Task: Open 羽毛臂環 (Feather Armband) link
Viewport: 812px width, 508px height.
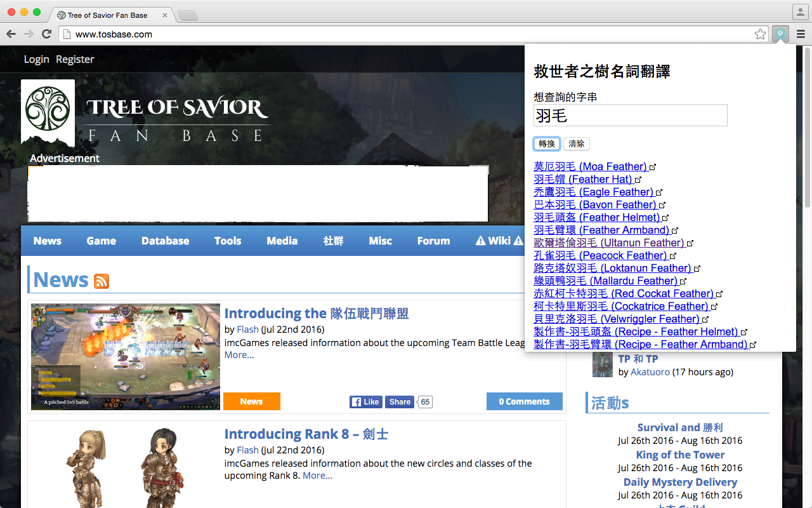Action: 601,230
